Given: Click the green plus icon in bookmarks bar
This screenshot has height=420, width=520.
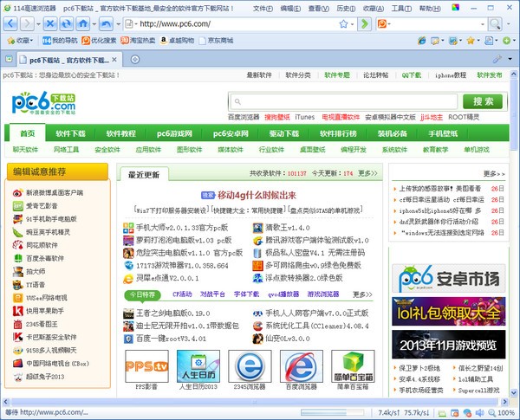Looking at the screenshot, I should [506, 41].
